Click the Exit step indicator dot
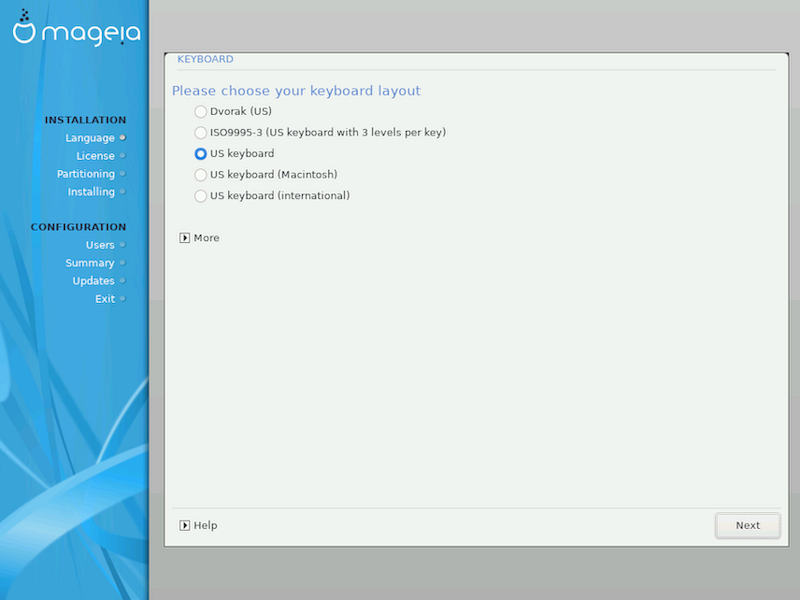This screenshot has width=800, height=600. 122,299
